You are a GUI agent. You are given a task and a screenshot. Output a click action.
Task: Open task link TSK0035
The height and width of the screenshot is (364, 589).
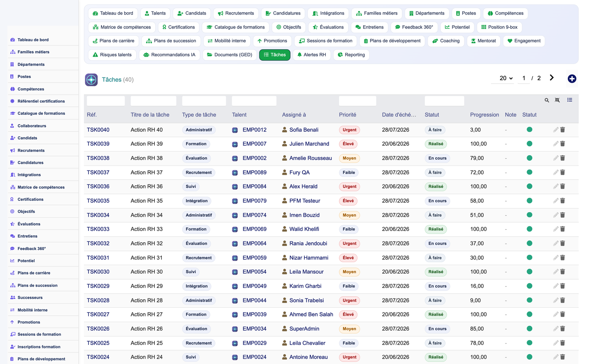click(98, 201)
